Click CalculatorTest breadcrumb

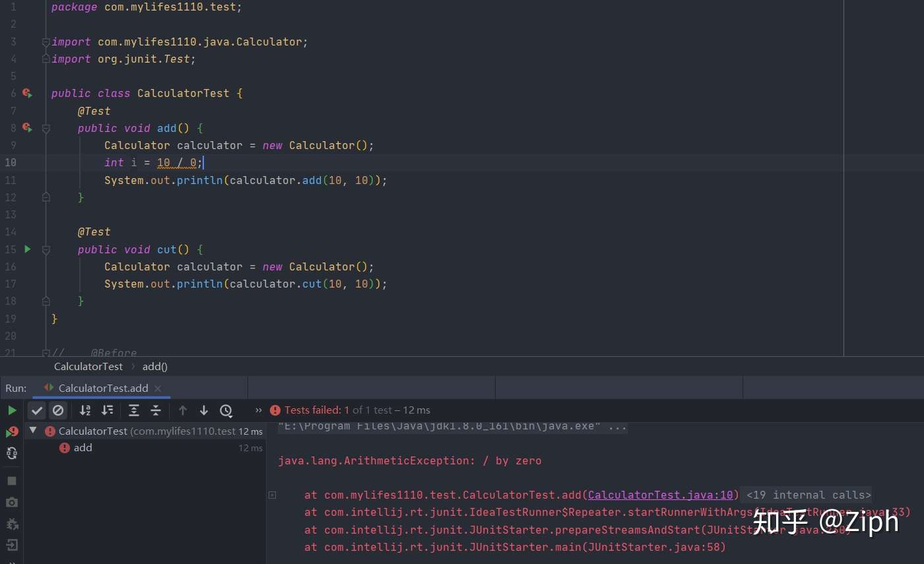coord(88,366)
